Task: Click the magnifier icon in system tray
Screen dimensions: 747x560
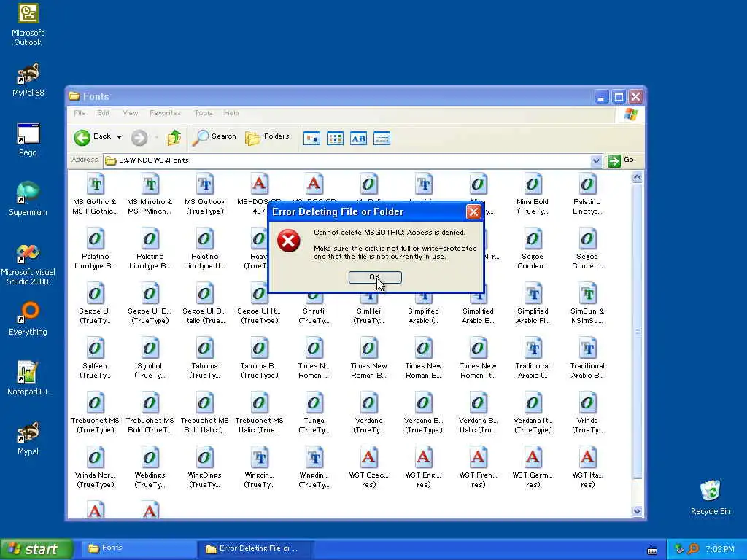Action: point(693,549)
